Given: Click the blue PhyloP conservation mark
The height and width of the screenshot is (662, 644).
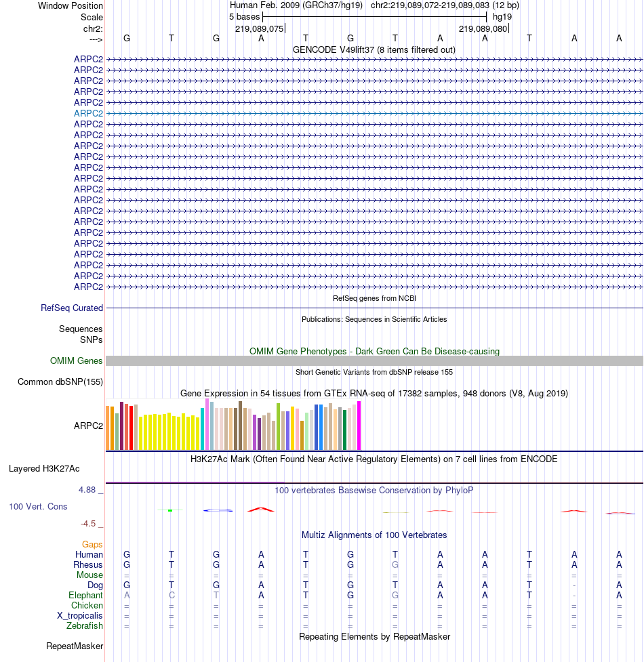Looking at the screenshot, I should 218,510.
